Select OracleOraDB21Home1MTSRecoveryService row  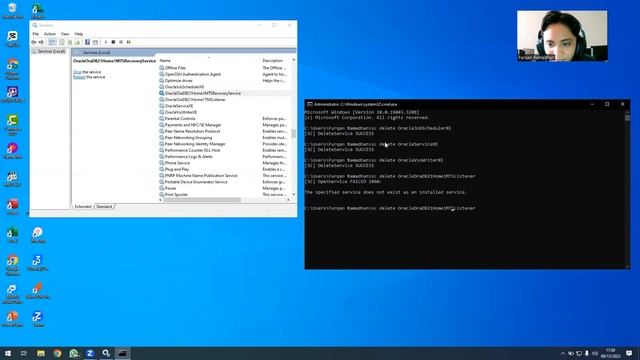[224, 93]
